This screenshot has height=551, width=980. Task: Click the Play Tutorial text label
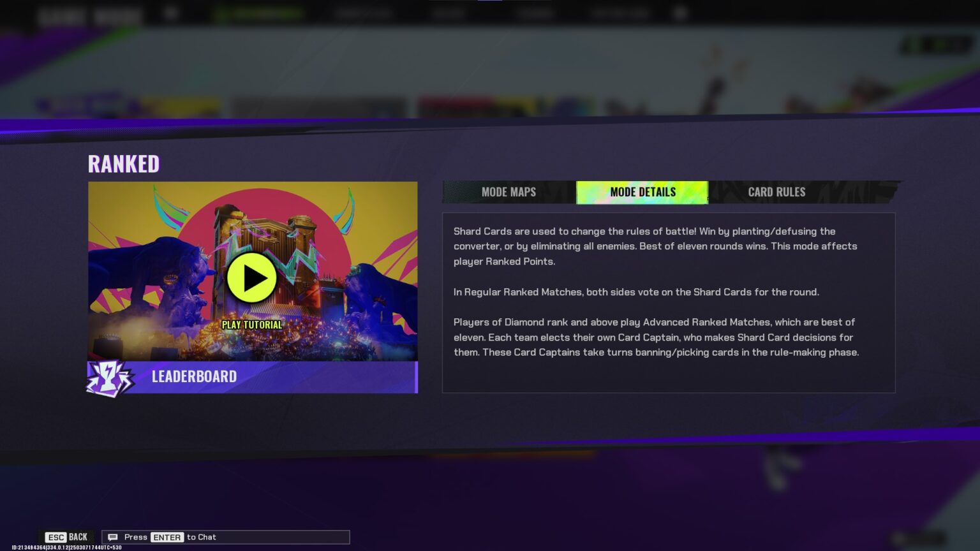251,325
